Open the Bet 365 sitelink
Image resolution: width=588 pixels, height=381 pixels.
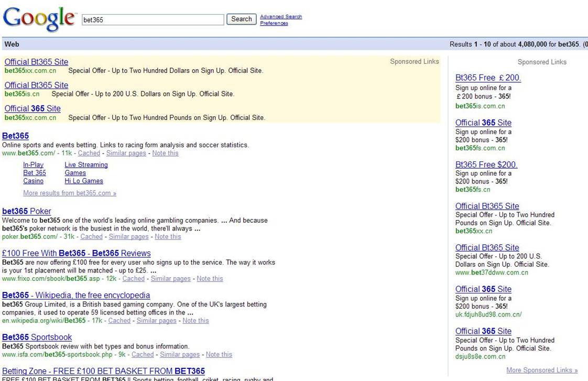35,173
